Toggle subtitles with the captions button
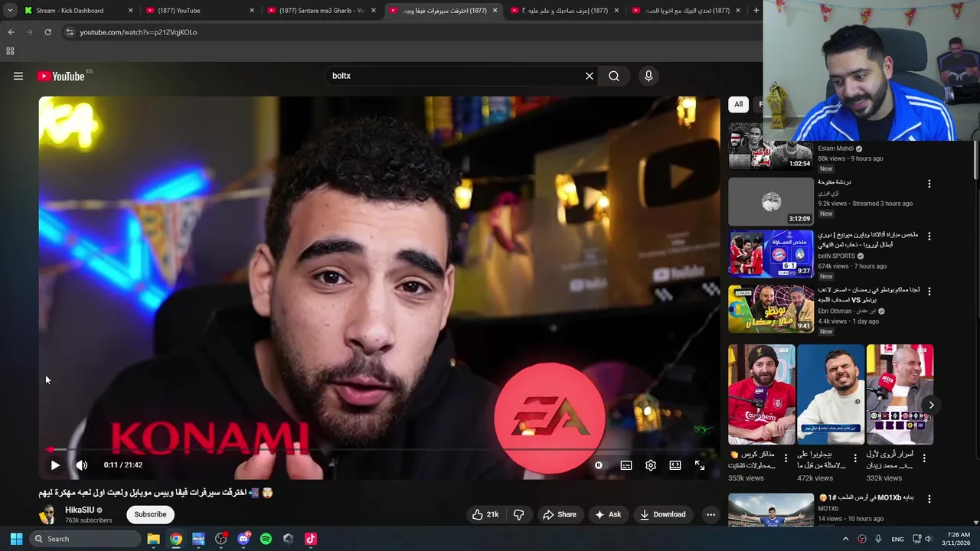Image resolution: width=980 pixels, height=551 pixels. click(626, 465)
